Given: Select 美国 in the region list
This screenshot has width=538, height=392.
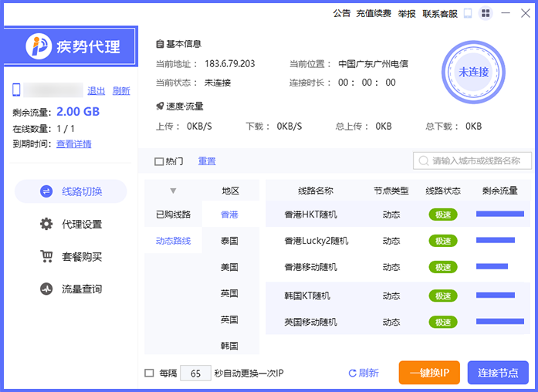Looking at the screenshot, I should (229, 267).
